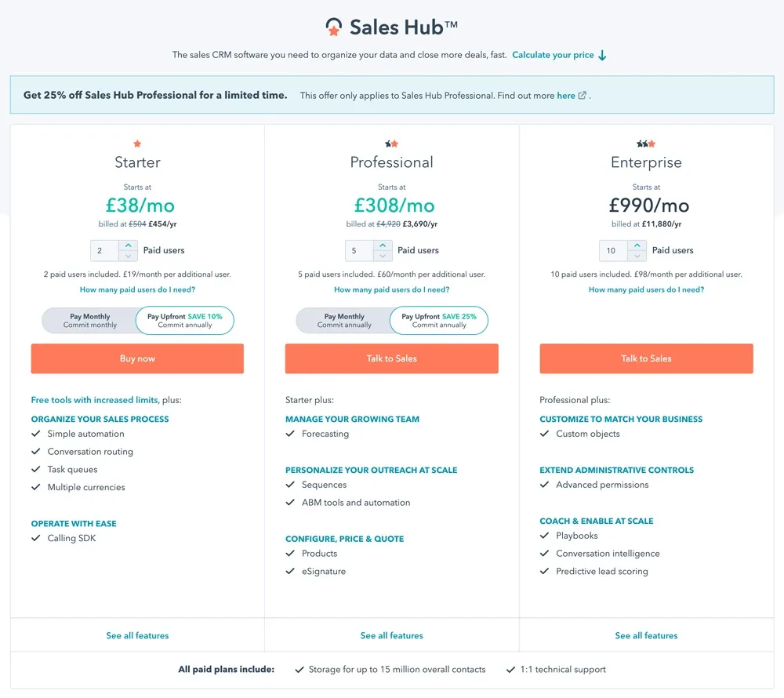This screenshot has width=784, height=698.
Task: Select Pay Monthly for the Starter plan
Action: (90, 321)
